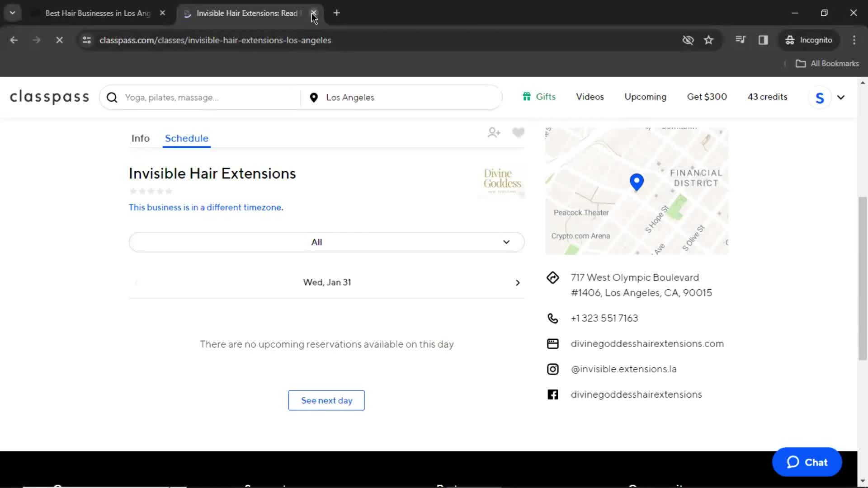
Task: Click the tracking protection eye icon
Action: pos(688,40)
